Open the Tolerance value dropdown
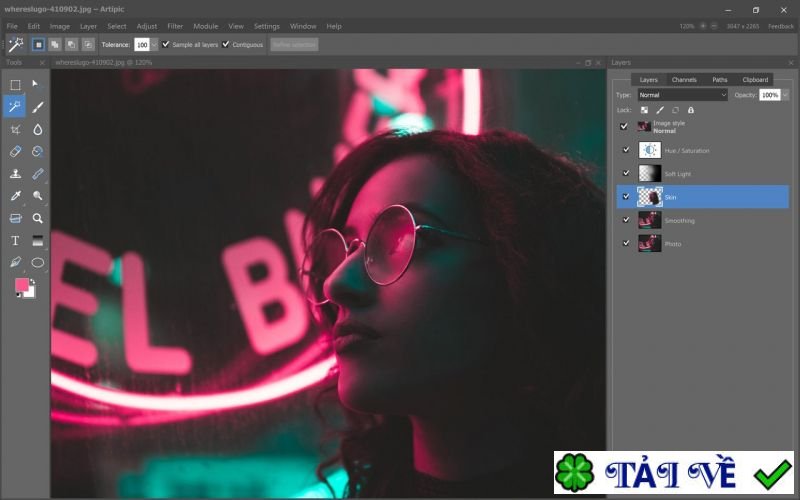800x500 pixels. [154, 45]
